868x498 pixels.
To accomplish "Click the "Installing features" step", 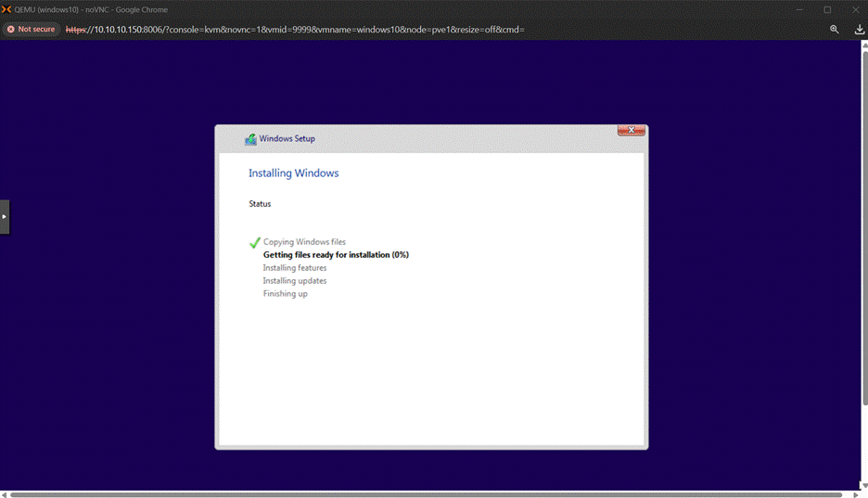I will coord(295,268).
